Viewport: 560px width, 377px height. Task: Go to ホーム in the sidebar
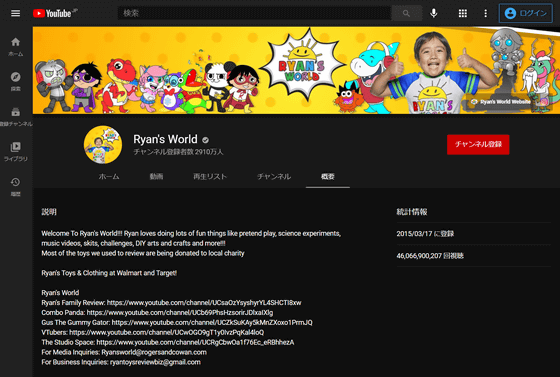pos(15,46)
